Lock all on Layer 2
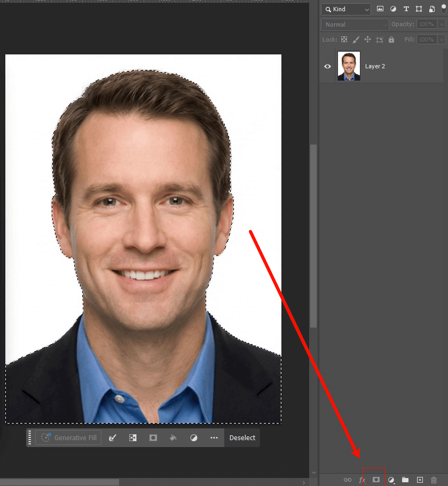448x486 pixels. pyautogui.click(x=391, y=39)
